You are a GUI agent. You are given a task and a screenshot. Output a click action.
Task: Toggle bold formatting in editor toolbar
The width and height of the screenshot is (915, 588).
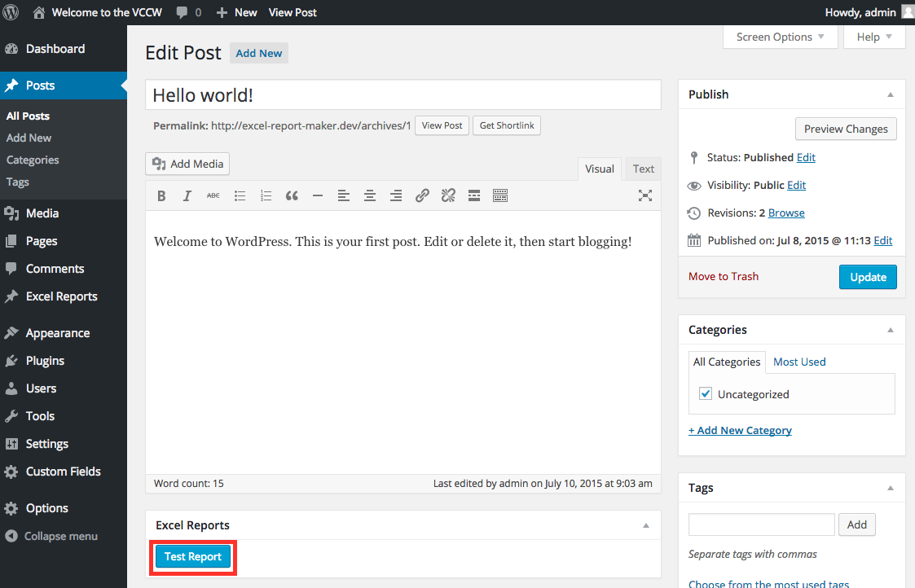click(161, 195)
